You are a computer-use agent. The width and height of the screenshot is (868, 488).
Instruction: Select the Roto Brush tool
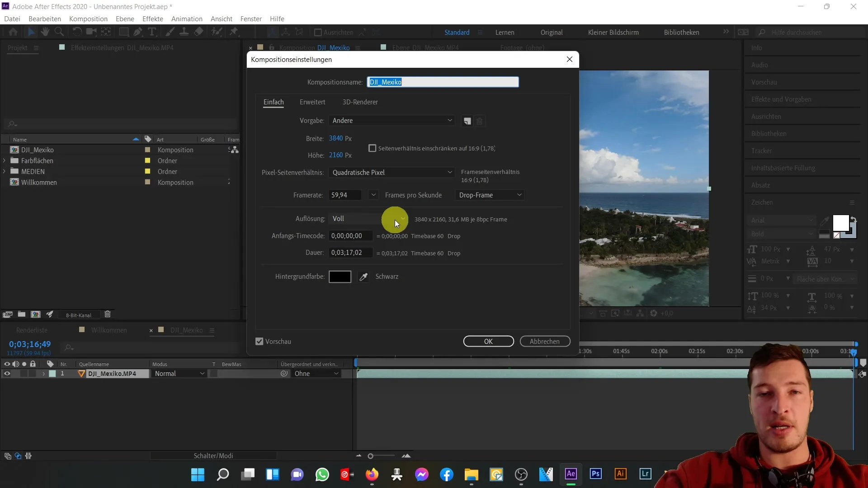[x=217, y=32]
